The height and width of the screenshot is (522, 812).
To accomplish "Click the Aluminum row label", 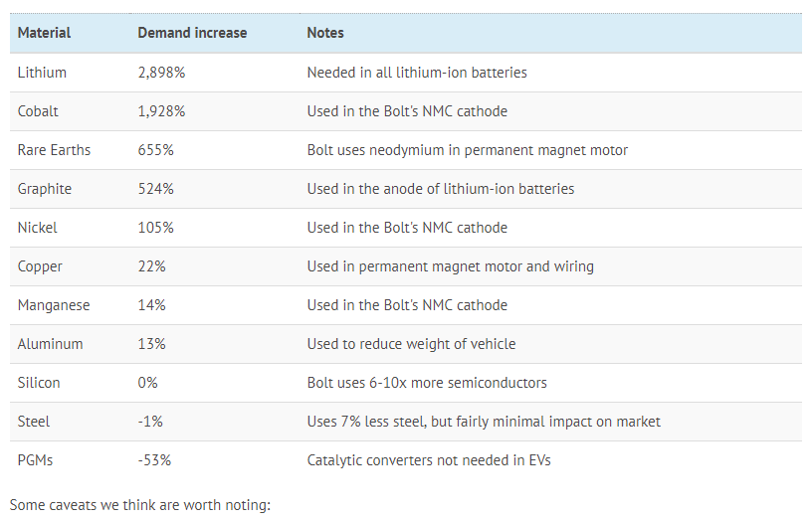I will pos(50,344).
